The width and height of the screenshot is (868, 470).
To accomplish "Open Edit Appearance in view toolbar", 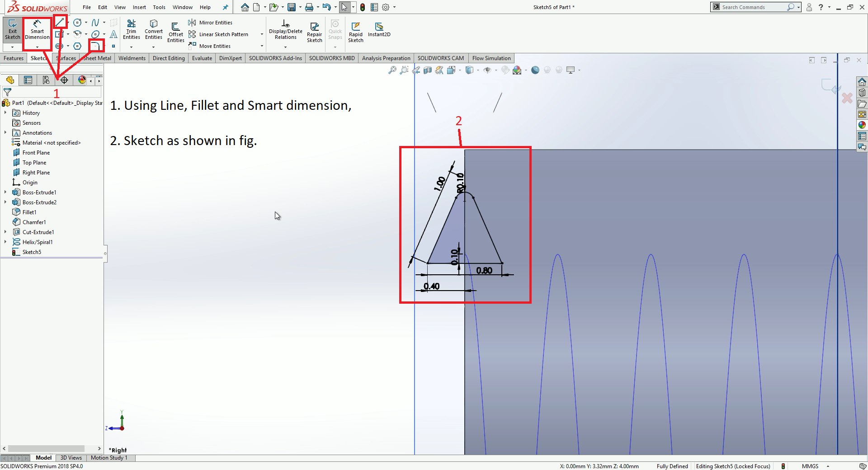I will (x=505, y=70).
